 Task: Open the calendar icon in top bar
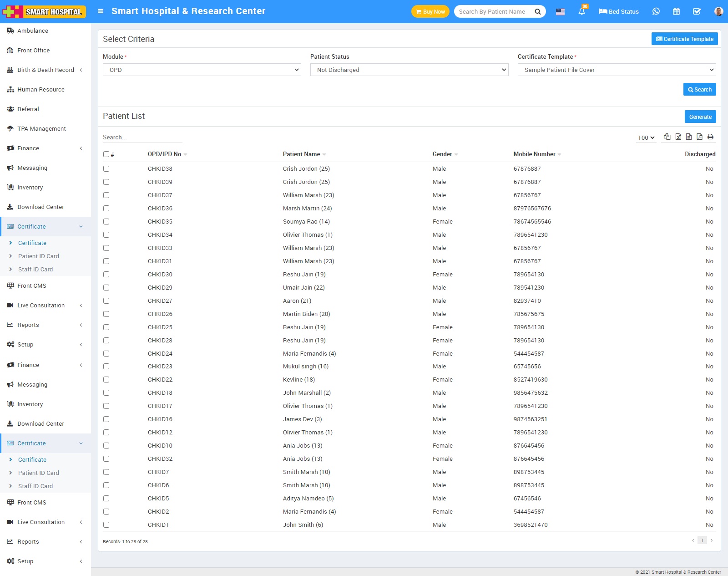click(x=676, y=11)
